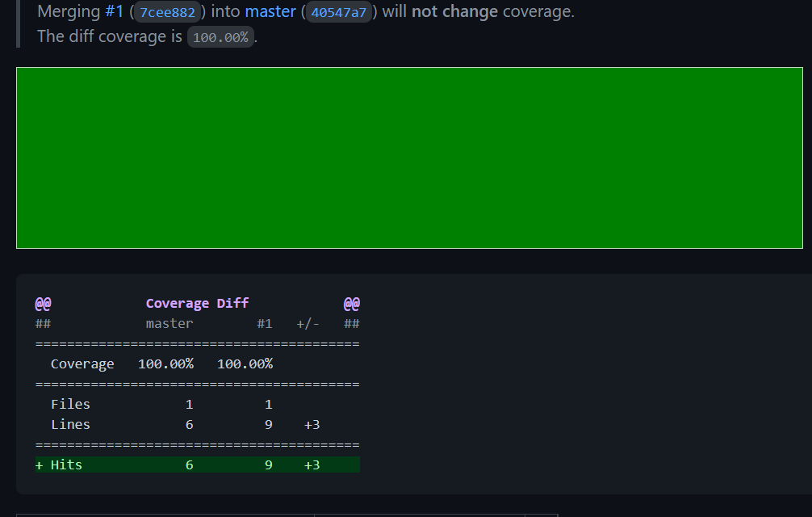
Task: Click the master column header in diff table
Action: coord(170,324)
